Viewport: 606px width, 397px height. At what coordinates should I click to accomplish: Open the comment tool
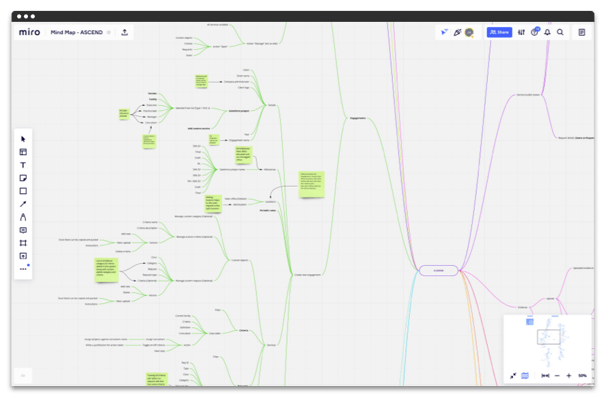coord(23,230)
